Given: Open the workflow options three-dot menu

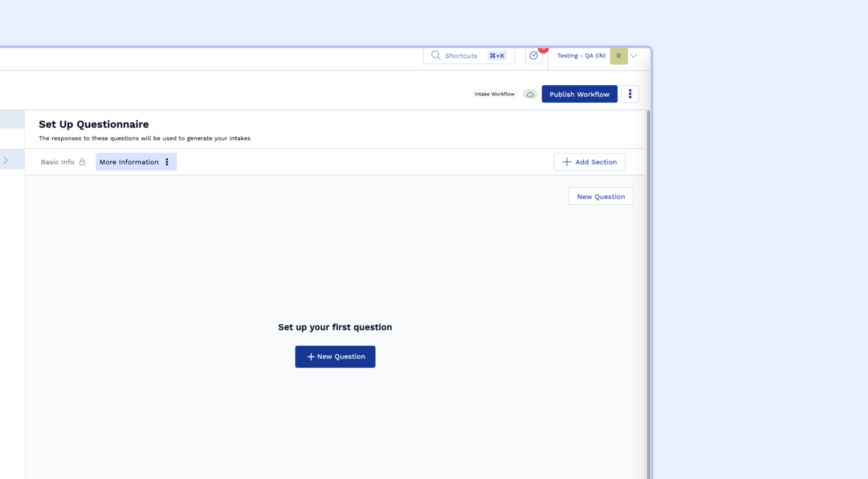Looking at the screenshot, I should [630, 94].
